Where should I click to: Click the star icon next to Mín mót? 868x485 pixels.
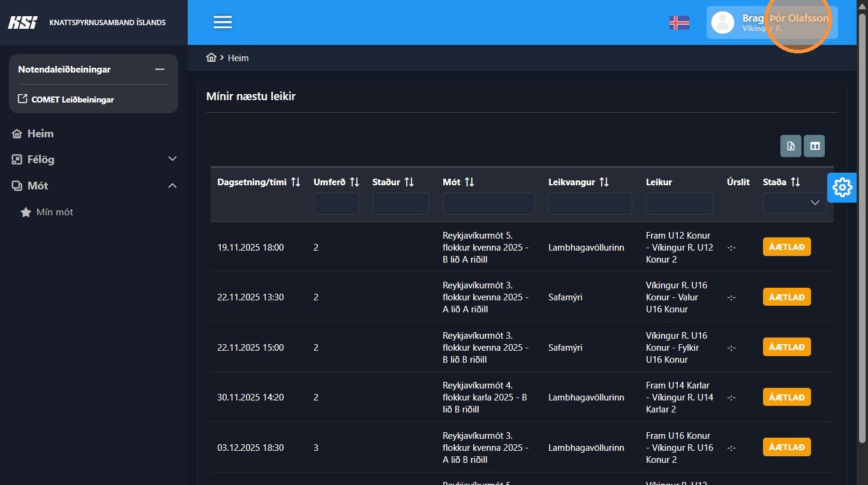pos(26,212)
